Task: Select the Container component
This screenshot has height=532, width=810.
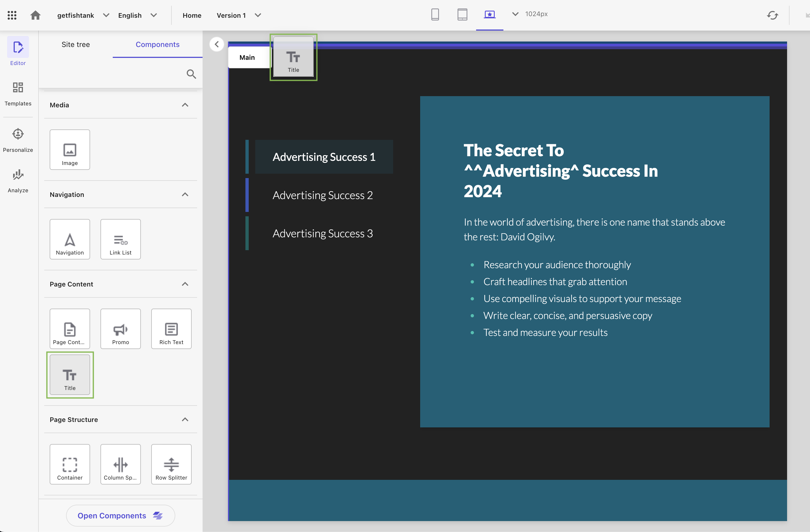Action: click(69, 464)
